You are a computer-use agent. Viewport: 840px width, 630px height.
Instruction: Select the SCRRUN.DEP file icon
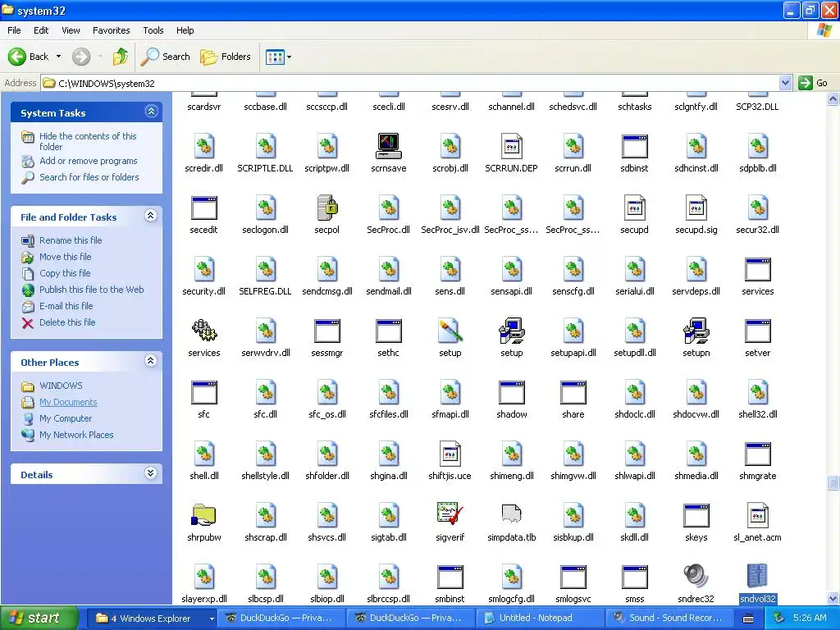tap(512, 146)
